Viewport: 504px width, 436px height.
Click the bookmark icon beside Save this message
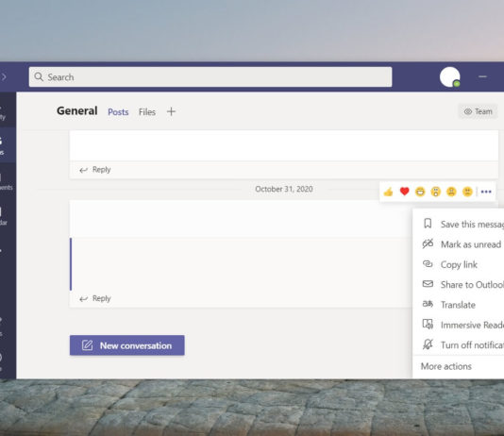428,224
